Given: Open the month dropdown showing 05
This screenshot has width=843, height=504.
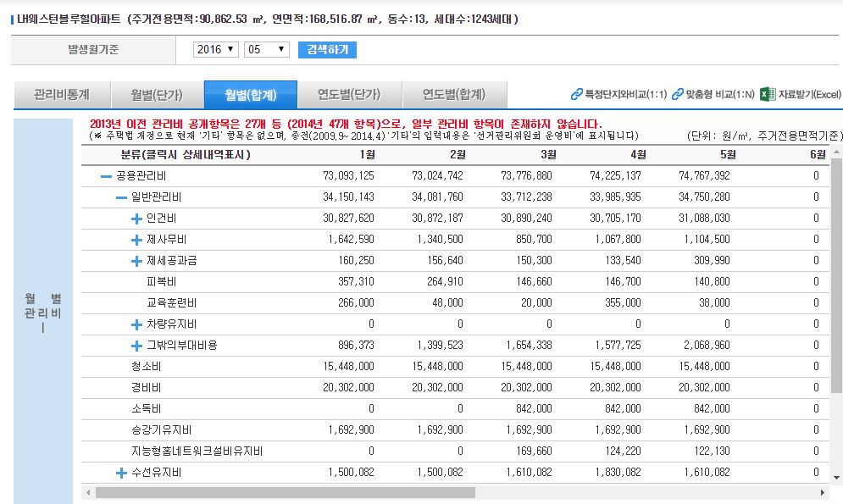Looking at the screenshot, I should (267, 50).
